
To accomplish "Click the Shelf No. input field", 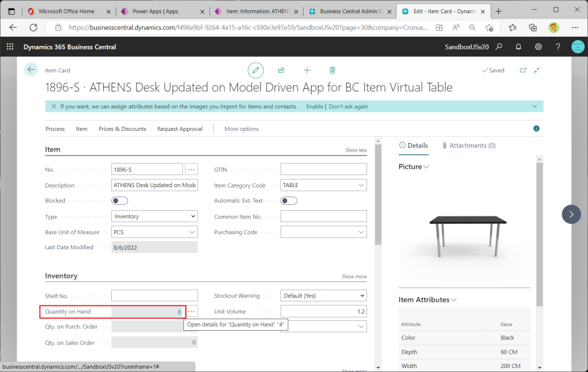I will (154, 296).
